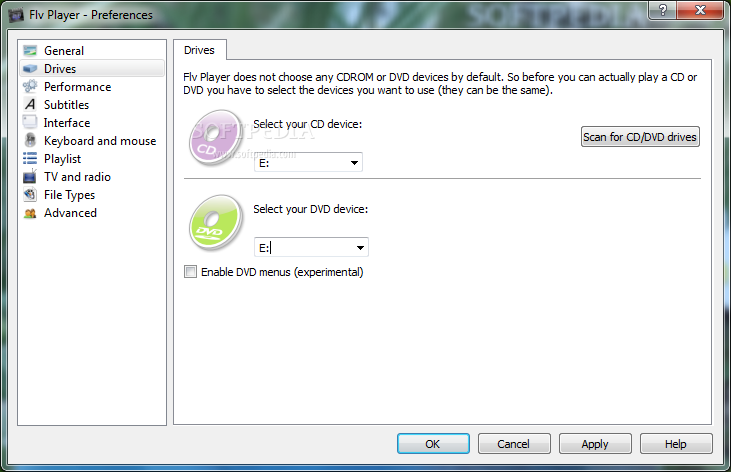Click into the DVD device text field
Screen dimensions: 731x472
pyautogui.click(x=304, y=248)
